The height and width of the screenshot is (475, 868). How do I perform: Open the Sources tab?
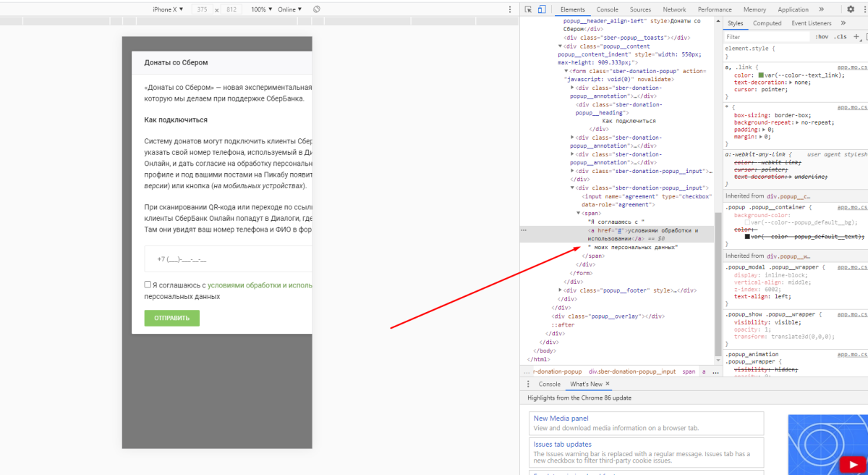640,9
